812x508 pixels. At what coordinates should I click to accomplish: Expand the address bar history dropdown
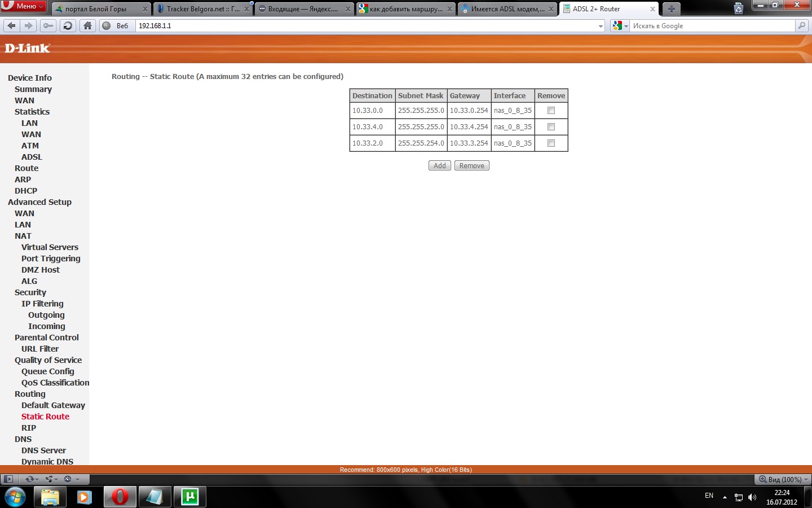(601, 26)
